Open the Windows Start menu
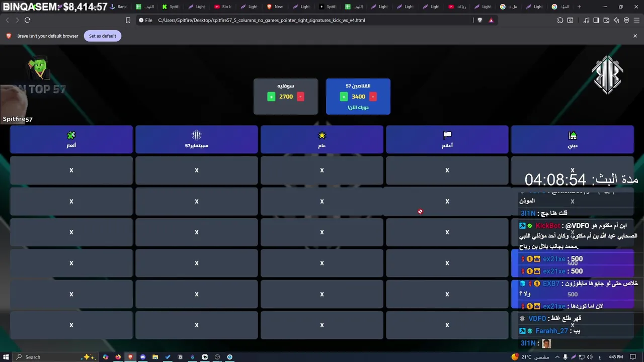Image resolution: width=644 pixels, height=362 pixels. pyautogui.click(x=7, y=357)
